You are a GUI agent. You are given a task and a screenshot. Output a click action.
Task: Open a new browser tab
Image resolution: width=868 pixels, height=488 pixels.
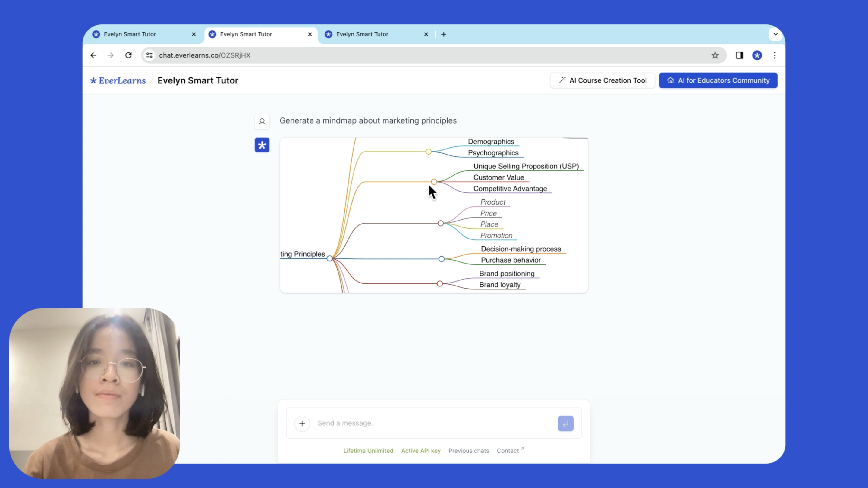444,34
